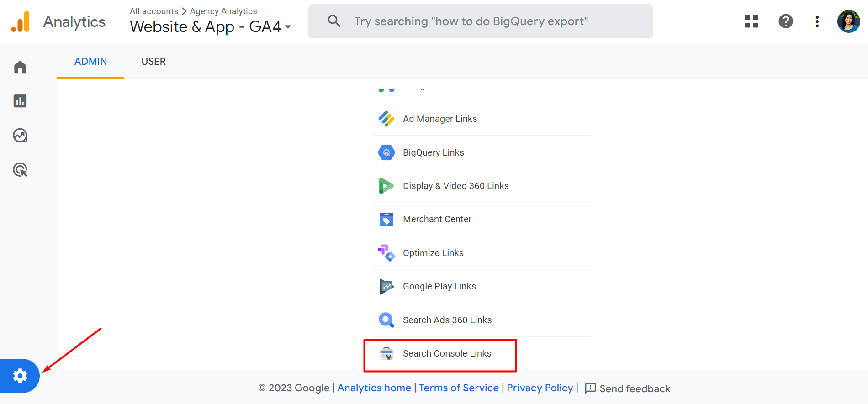Click the Google Play Links icon

[x=386, y=286]
